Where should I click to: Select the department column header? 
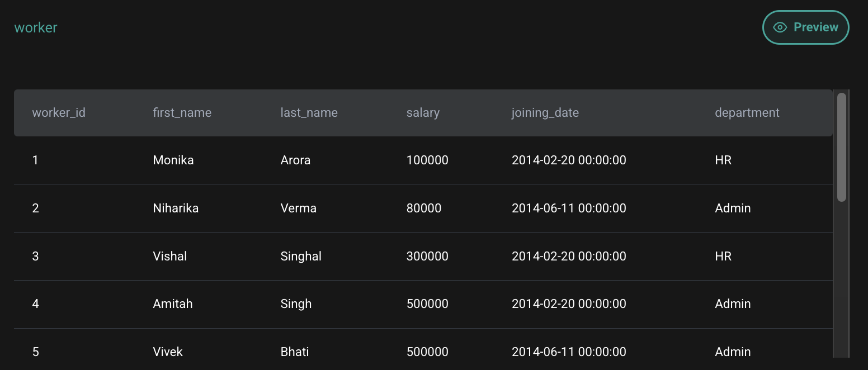[747, 113]
